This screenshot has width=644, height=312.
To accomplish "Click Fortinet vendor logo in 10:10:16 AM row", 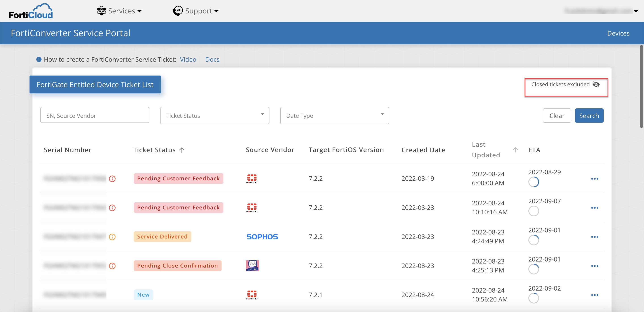I will 252,208.
